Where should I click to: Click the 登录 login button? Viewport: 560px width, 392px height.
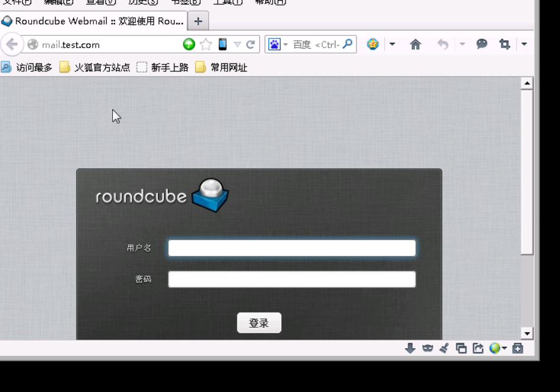(x=259, y=323)
